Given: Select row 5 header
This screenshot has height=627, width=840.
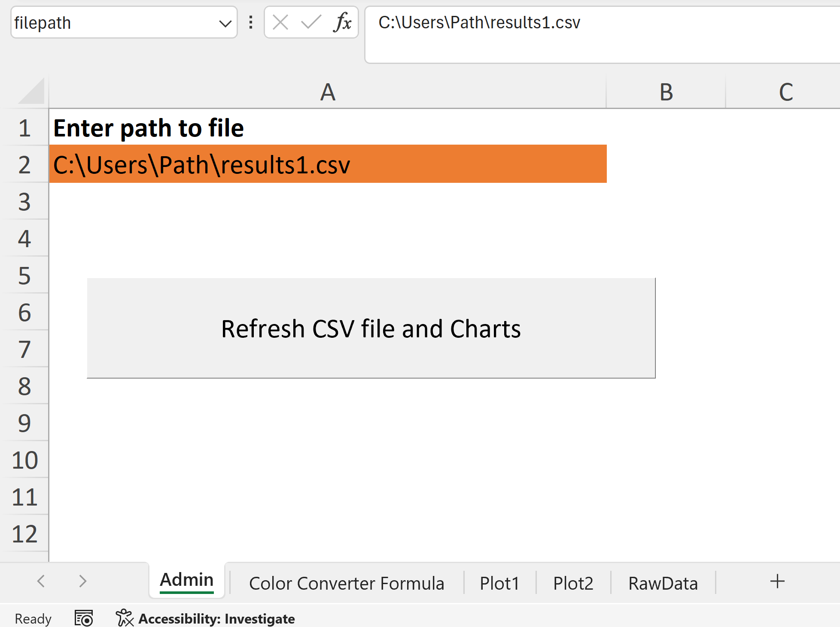Looking at the screenshot, I should (24, 275).
